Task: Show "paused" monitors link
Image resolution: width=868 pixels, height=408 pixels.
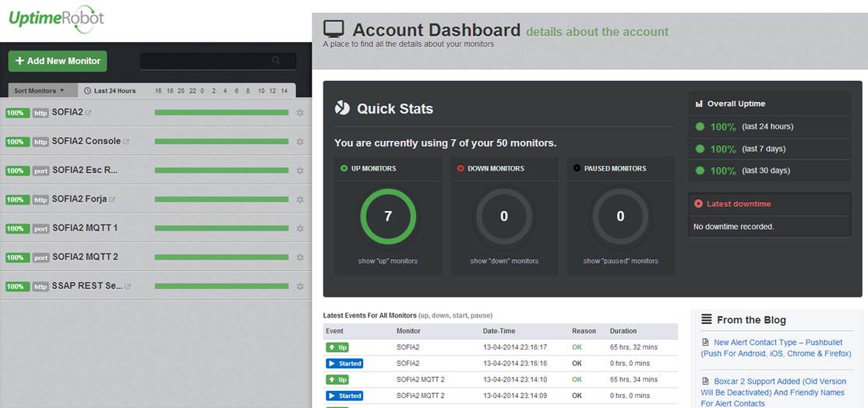Action: [x=620, y=261]
